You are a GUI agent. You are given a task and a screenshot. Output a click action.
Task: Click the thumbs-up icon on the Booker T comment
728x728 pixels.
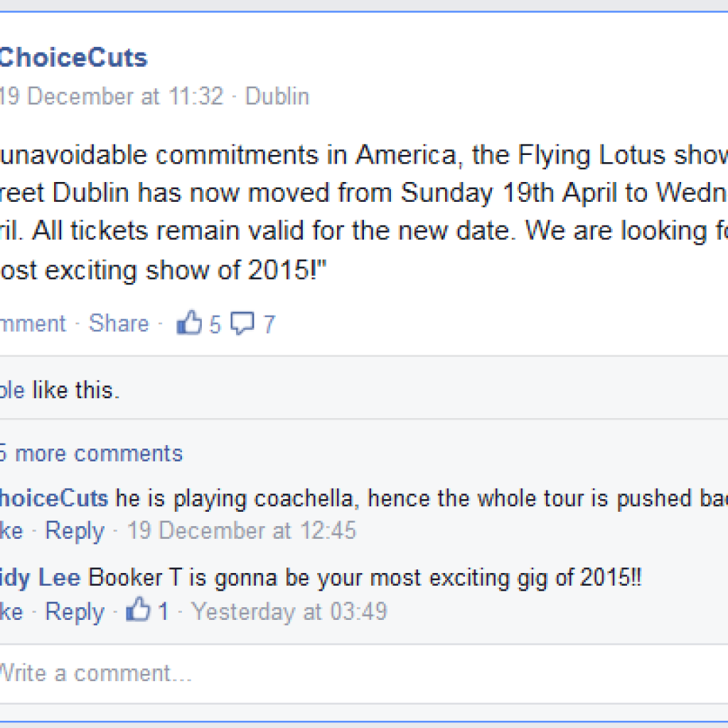[x=137, y=611]
